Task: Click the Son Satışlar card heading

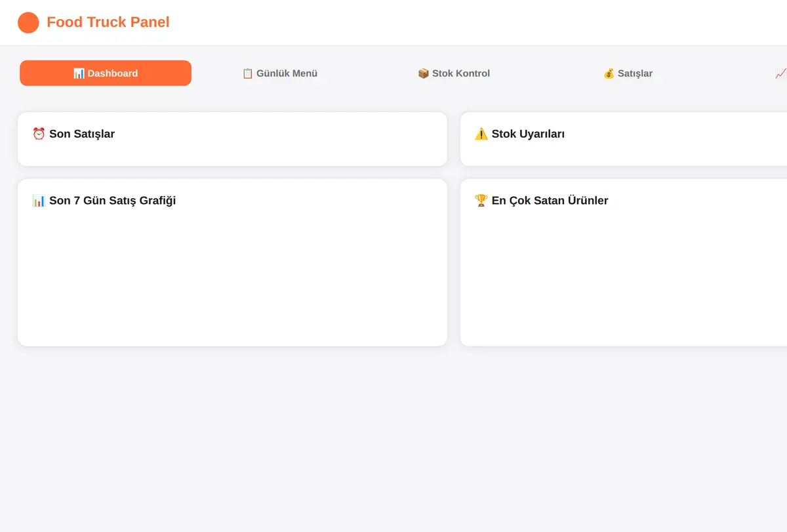Action: pos(73,134)
